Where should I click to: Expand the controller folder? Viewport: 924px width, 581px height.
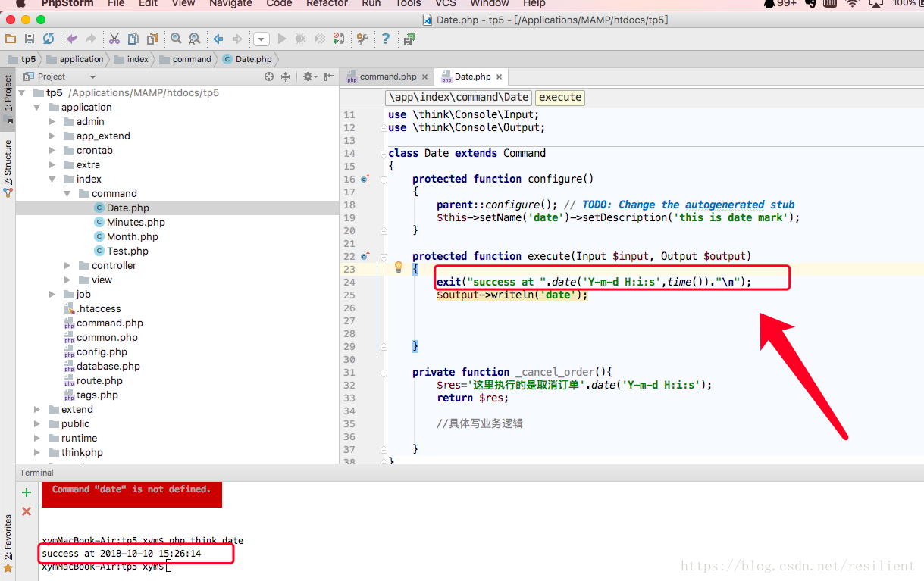(67, 265)
